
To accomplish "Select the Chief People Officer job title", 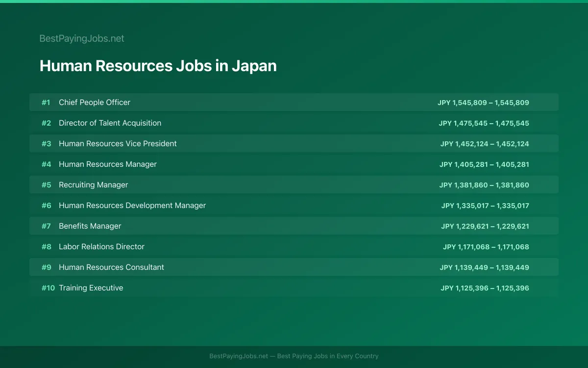I will pos(95,103).
